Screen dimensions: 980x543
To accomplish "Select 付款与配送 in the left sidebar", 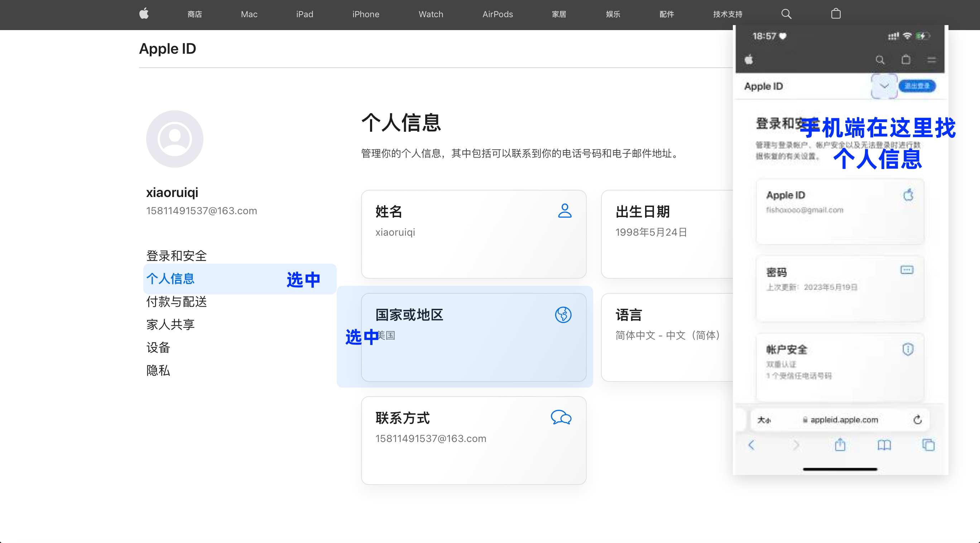I will [x=177, y=302].
